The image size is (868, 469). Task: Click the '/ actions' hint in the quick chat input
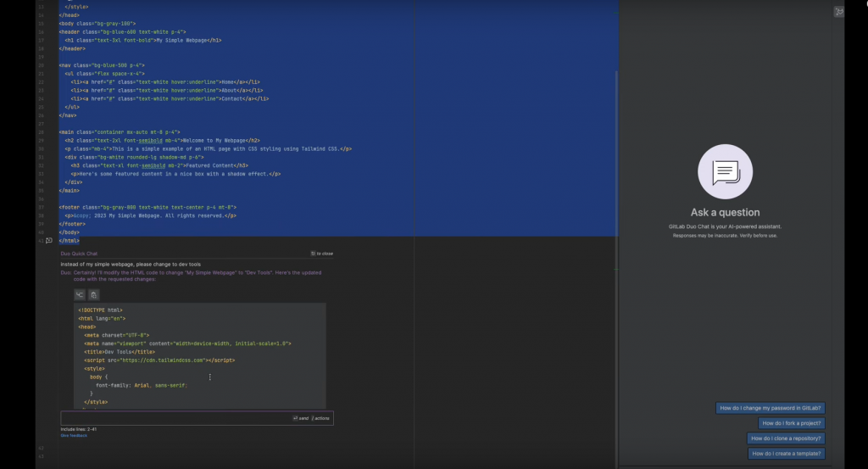320,418
